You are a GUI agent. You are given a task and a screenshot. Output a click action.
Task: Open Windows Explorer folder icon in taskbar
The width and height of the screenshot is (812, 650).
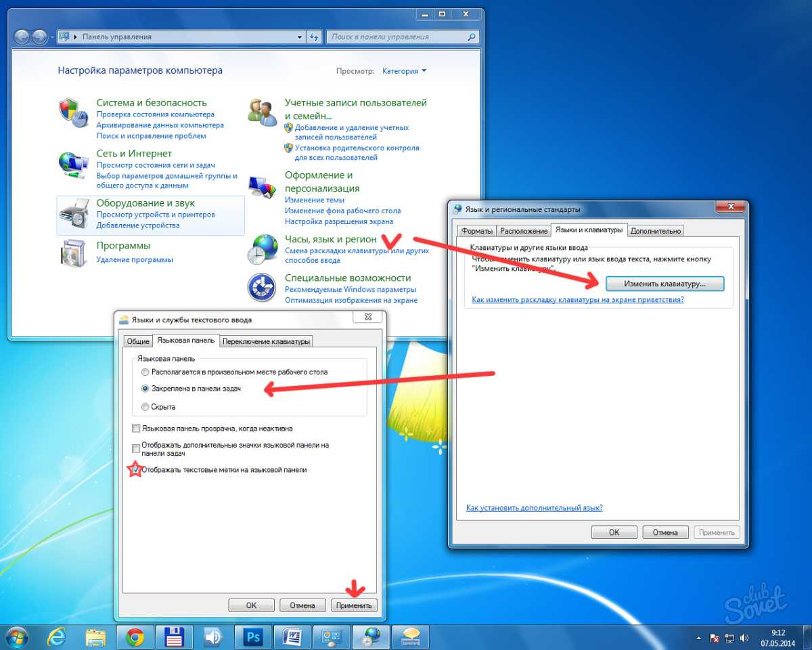pos(95,637)
